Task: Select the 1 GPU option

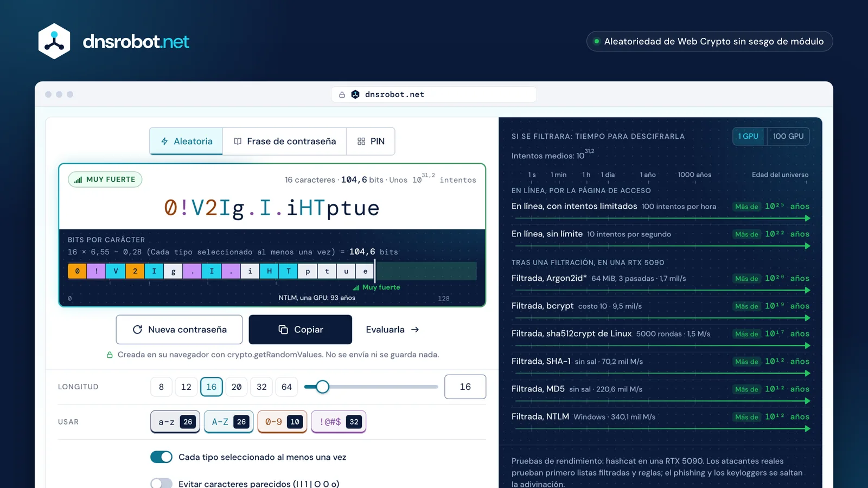Action: click(x=749, y=136)
